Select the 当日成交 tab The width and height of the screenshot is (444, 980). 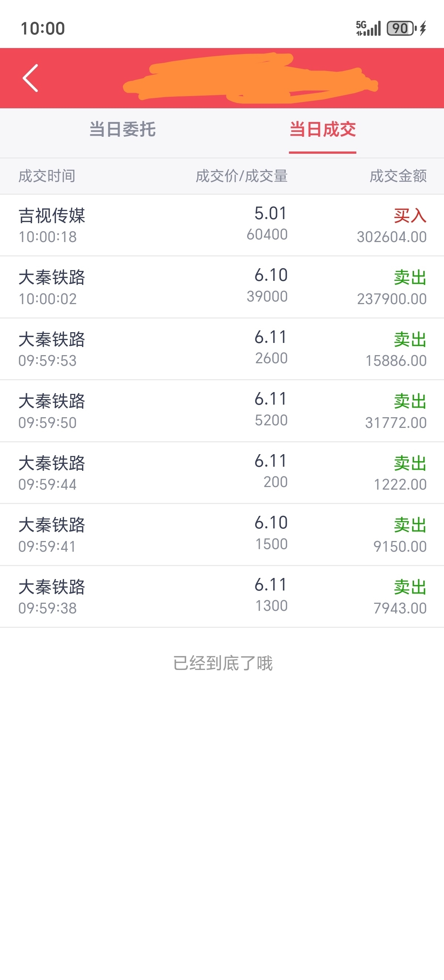[x=323, y=129]
